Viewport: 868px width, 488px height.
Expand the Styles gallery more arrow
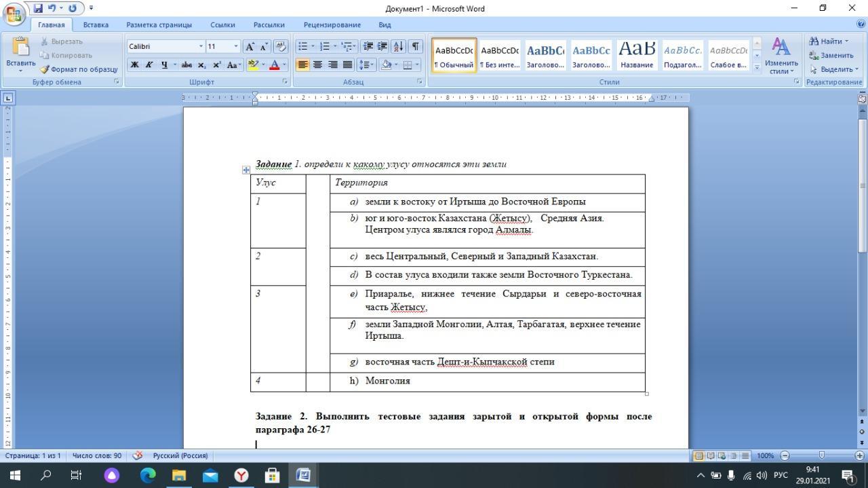[757, 67]
